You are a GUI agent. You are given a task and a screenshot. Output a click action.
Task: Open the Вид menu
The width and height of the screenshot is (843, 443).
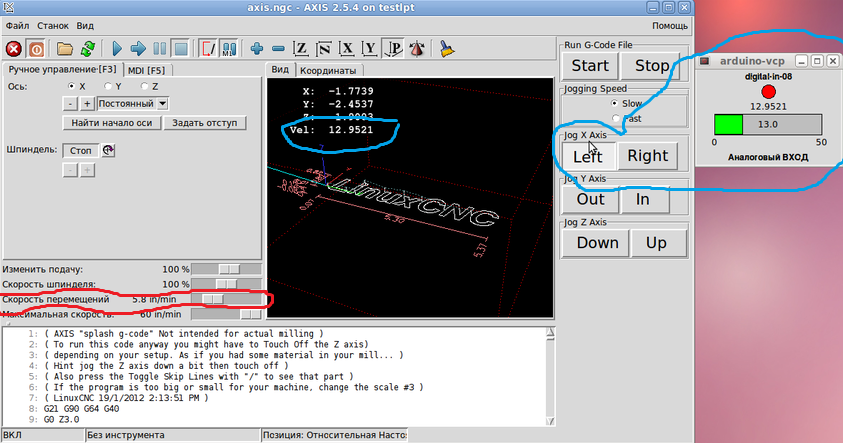click(85, 26)
